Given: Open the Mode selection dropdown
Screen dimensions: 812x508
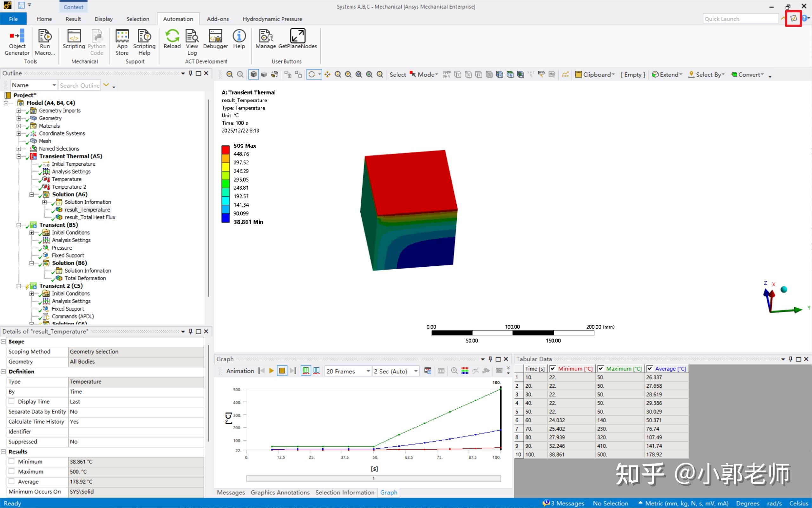Looking at the screenshot, I should coord(424,75).
